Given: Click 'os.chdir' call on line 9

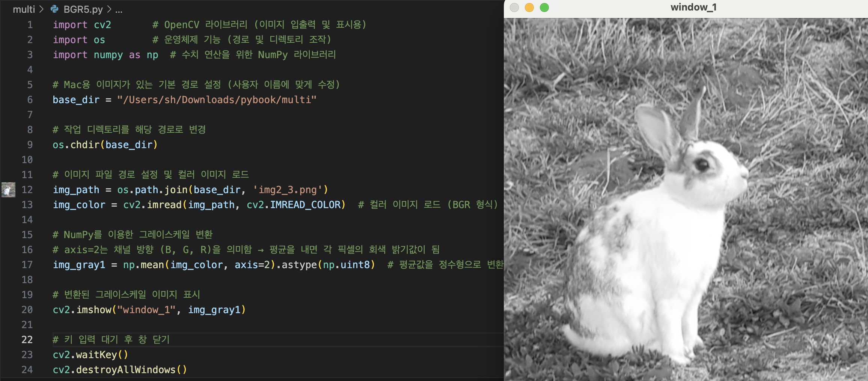Looking at the screenshot, I should (x=76, y=145).
